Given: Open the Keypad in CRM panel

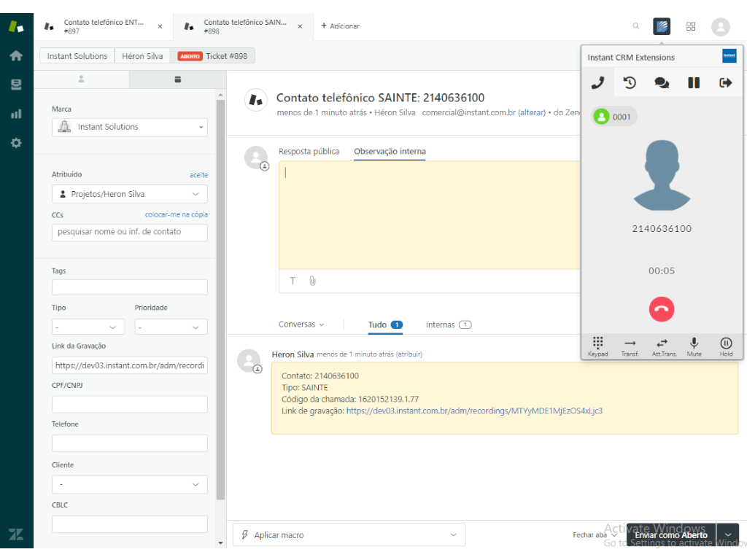Looking at the screenshot, I should (597, 346).
